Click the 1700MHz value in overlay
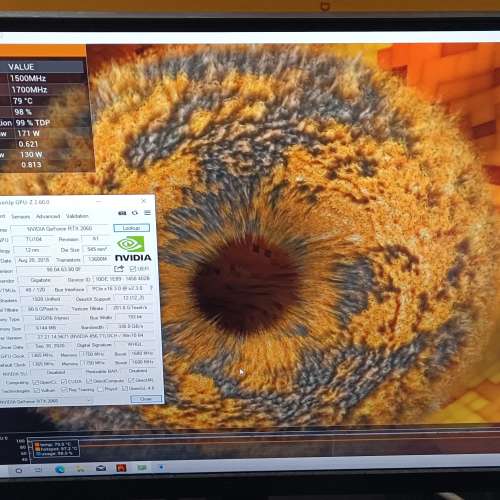 point(29,90)
